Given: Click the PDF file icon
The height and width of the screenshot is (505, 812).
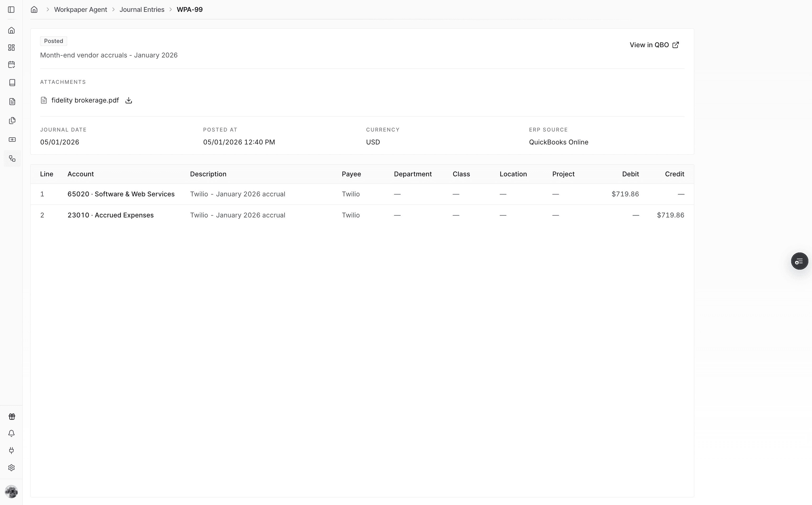Looking at the screenshot, I should tap(44, 100).
